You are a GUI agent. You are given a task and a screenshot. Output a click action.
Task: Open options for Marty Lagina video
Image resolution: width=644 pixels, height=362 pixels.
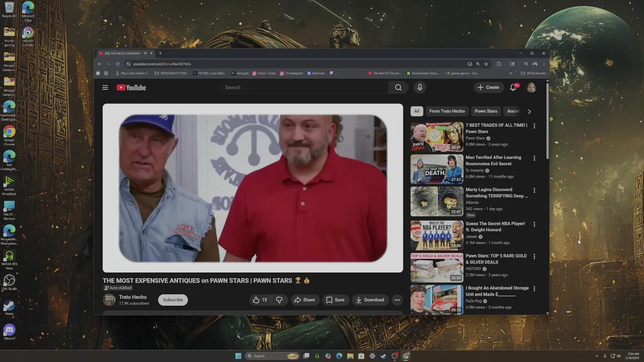534,191
